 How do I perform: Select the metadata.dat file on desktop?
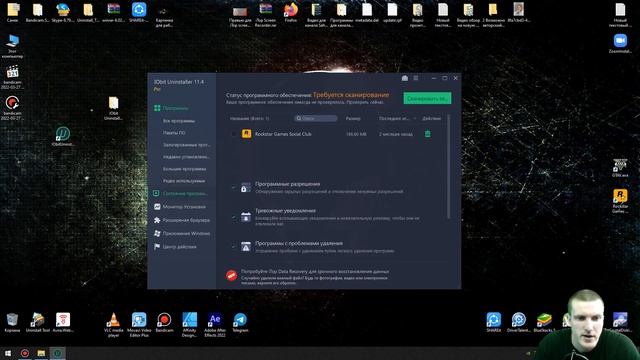[x=367, y=12]
